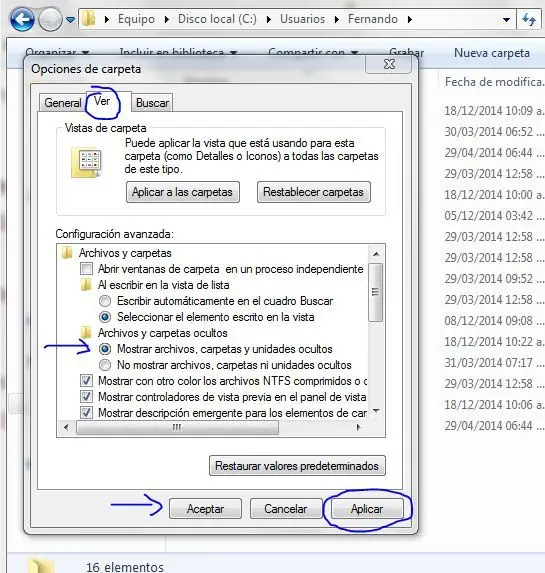Image resolution: width=545 pixels, height=573 pixels.
Task: Click the refresh arrows icon by the address bar
Action: [x=529, y=19]
